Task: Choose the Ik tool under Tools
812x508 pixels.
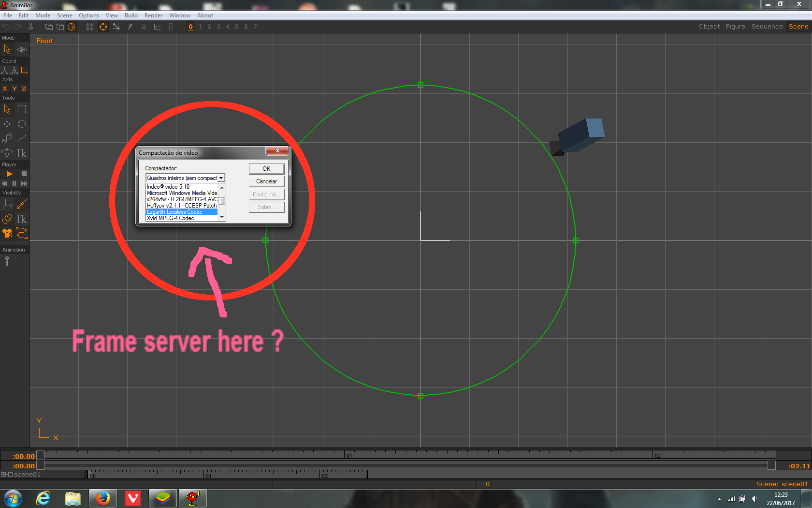Action: pyautogui.click(x=22, y=153)
